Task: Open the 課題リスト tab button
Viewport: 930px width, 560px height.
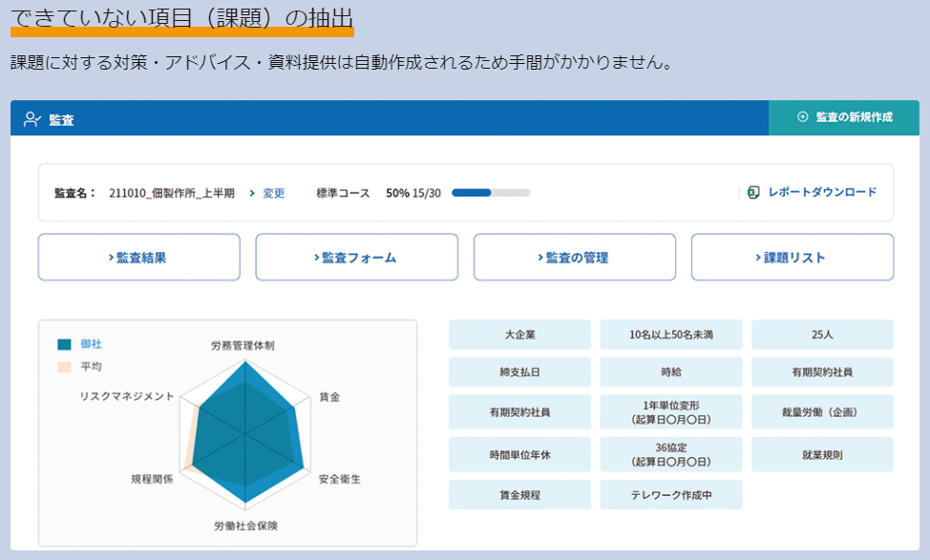Action: pyautogui.click(x=792, y=258)
